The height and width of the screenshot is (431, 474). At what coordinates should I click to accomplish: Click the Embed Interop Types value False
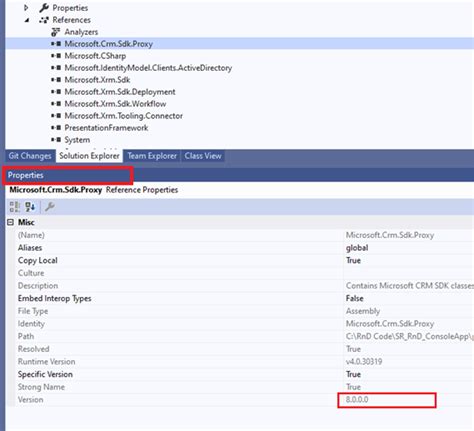355,298
